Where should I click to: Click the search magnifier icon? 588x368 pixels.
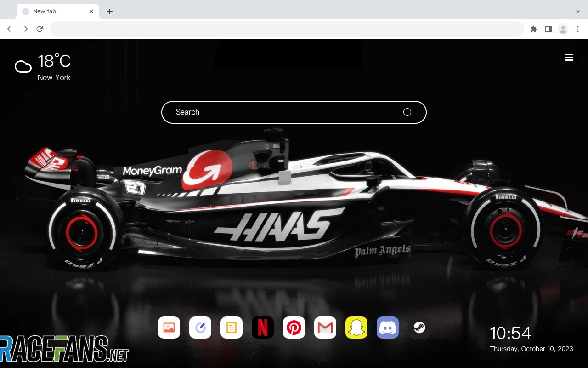point(407,112)
